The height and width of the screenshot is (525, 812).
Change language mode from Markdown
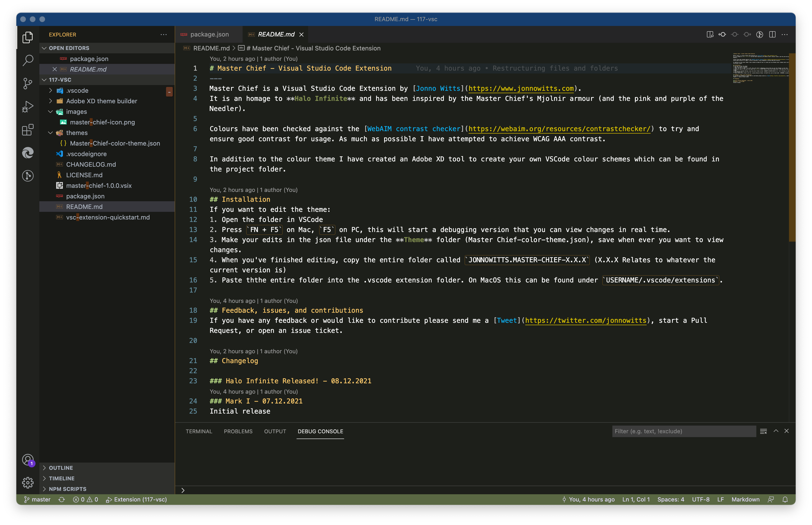point(745,500)
